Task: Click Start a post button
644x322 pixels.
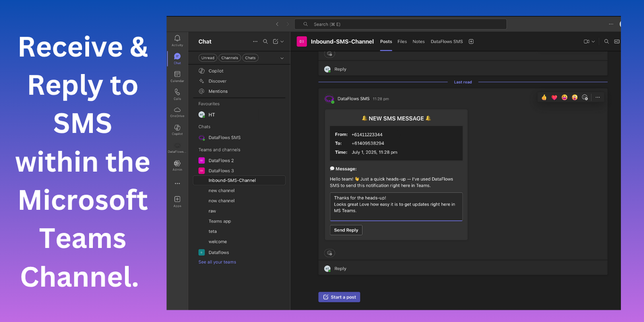Action: click(x=339, y=297)
